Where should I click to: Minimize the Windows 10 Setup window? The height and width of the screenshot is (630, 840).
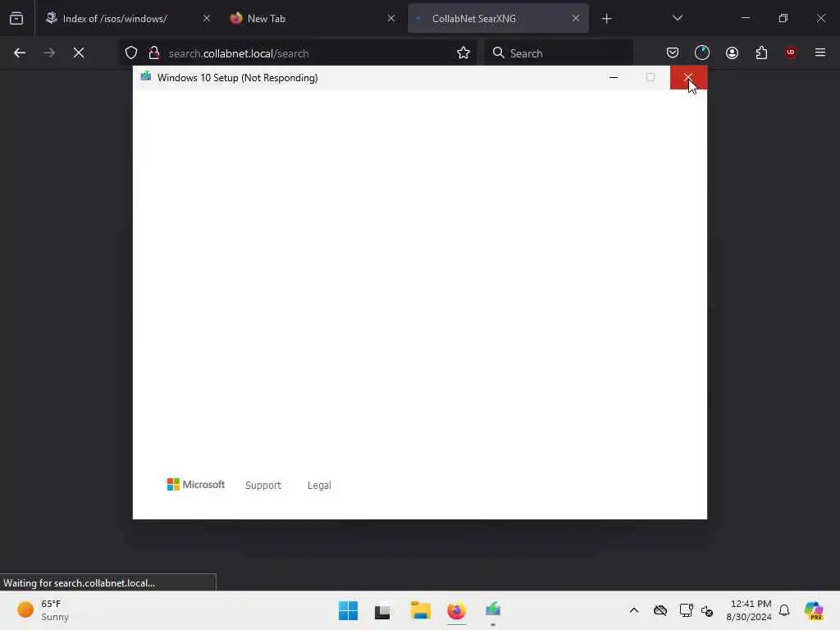pos(614,78)
